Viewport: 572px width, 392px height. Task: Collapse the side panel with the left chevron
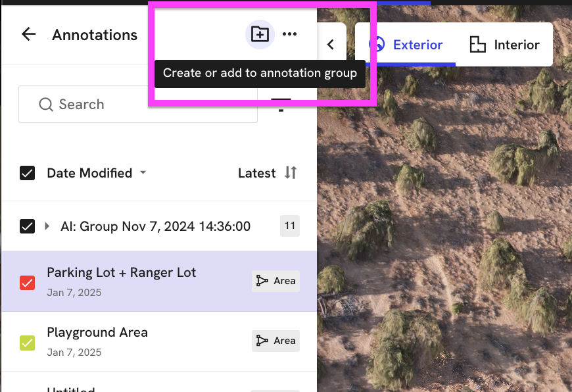[331, 45]
